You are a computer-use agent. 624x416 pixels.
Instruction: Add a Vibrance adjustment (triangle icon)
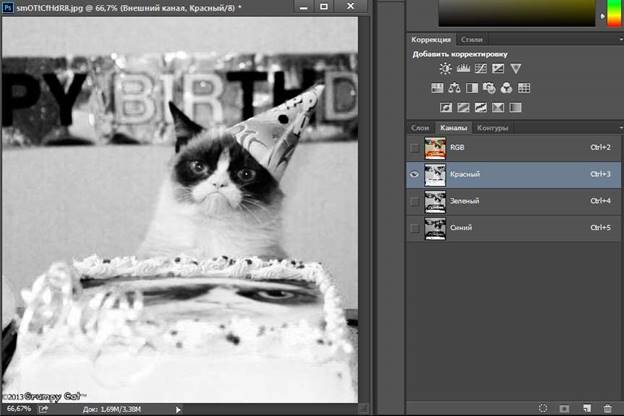point(516,69)
